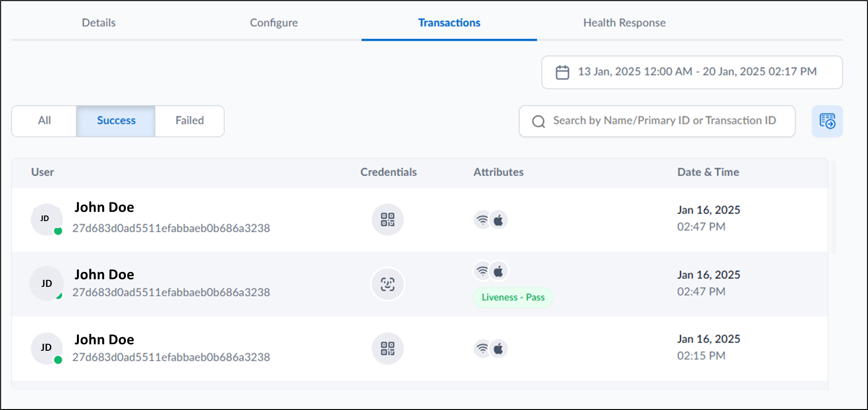This screenshot has height=410, width=868.
Task: Filter by Failed transactions
Action: pos(190,121)
